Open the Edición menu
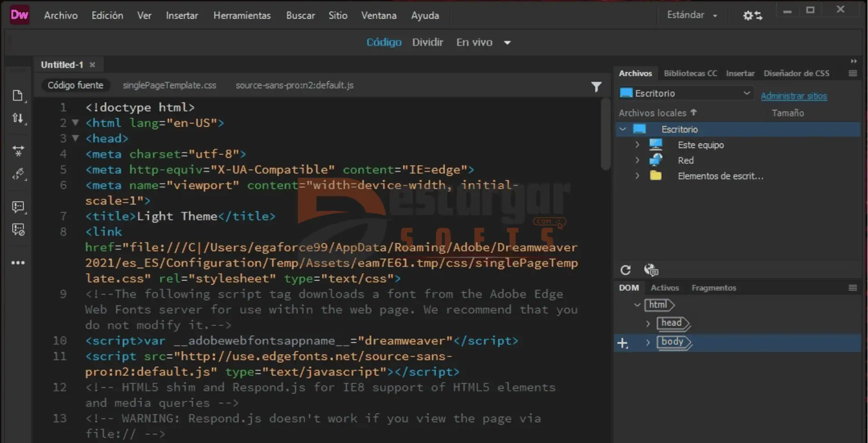This screenshot has width=868, height=443. click(107, 15)
